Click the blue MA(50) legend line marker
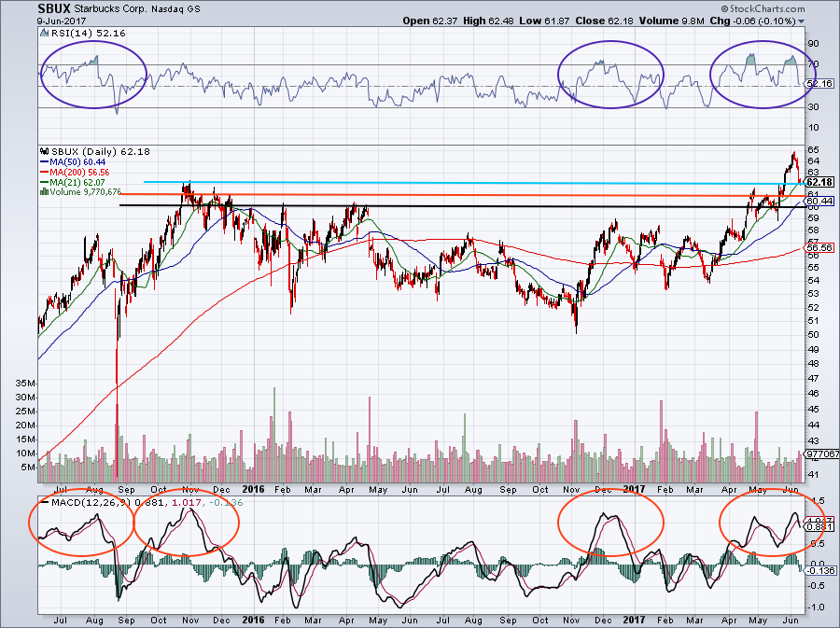The image size is (840, 628). click(x=45, y=162)
